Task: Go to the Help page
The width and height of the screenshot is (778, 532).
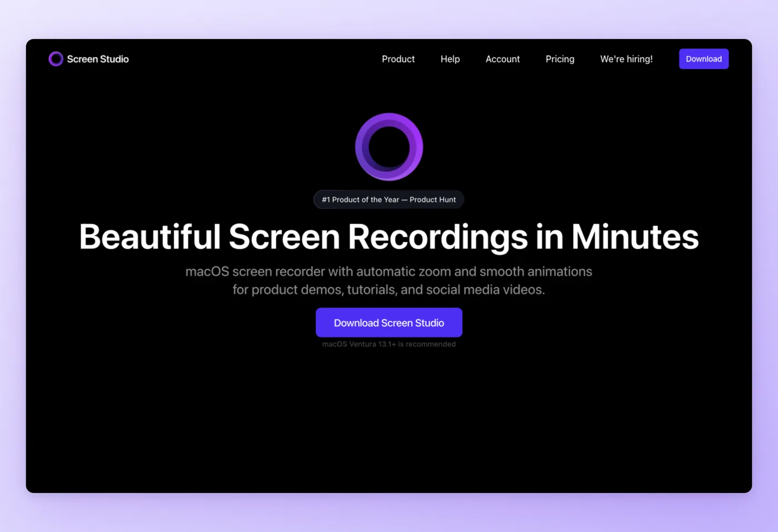Action: [450, 59]
